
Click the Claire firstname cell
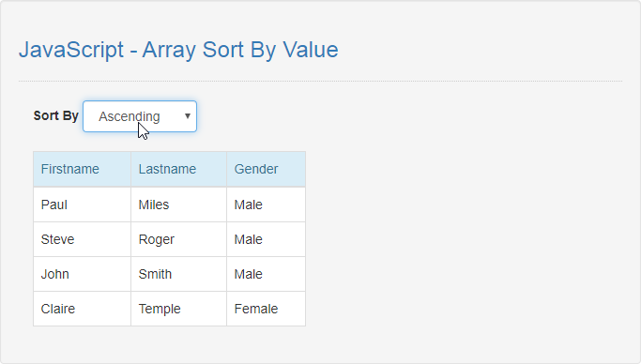click(x=83, y=309)
